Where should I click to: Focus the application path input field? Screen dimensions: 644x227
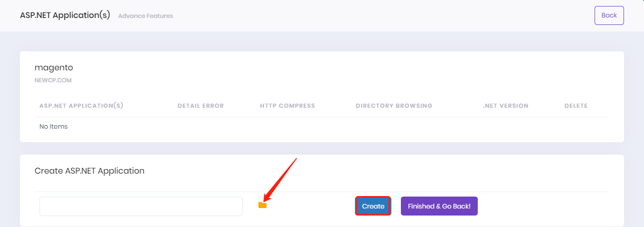pos(141,207)
